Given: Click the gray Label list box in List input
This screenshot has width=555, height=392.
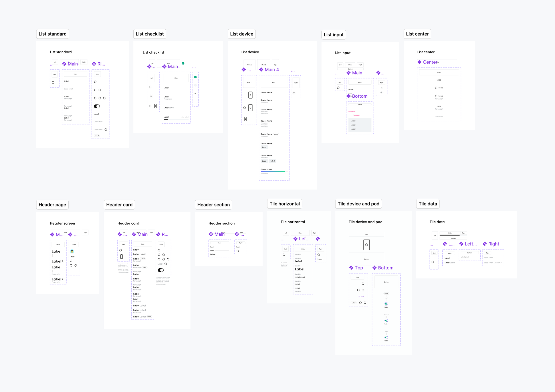Looking at the screenshot, I should coord(360,125).
